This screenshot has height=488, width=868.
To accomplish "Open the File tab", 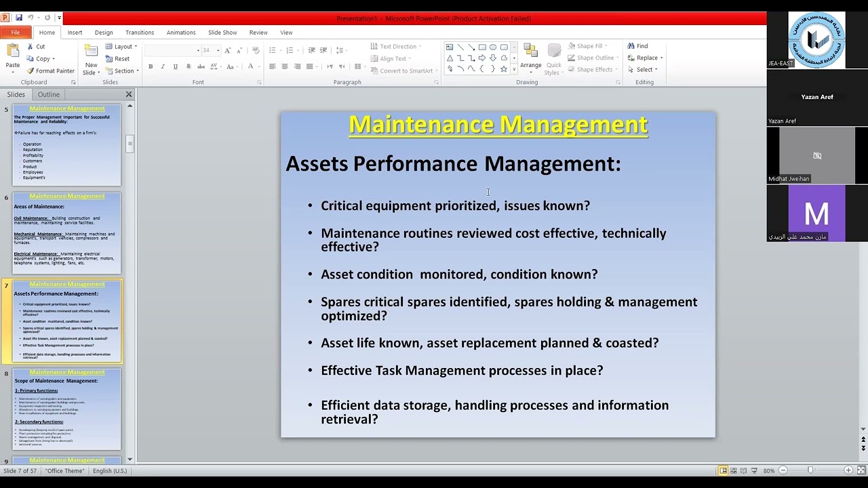I will 15,33.
